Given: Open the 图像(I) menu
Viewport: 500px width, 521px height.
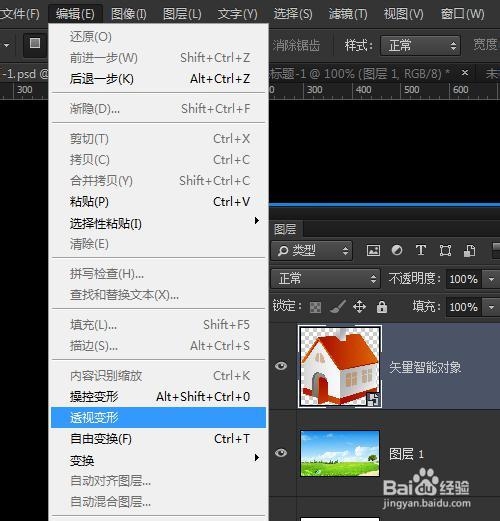Looking at the screenshot, I should (129, 14).
